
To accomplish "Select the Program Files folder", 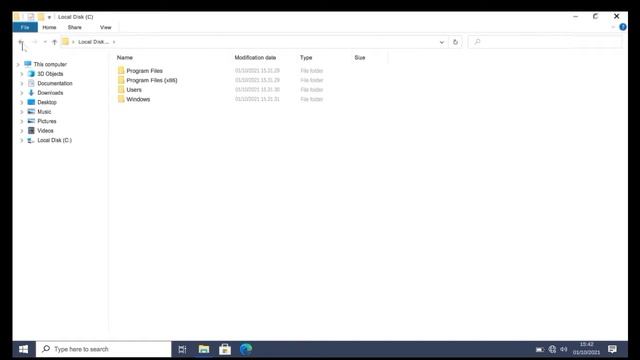I will point(144,71).
